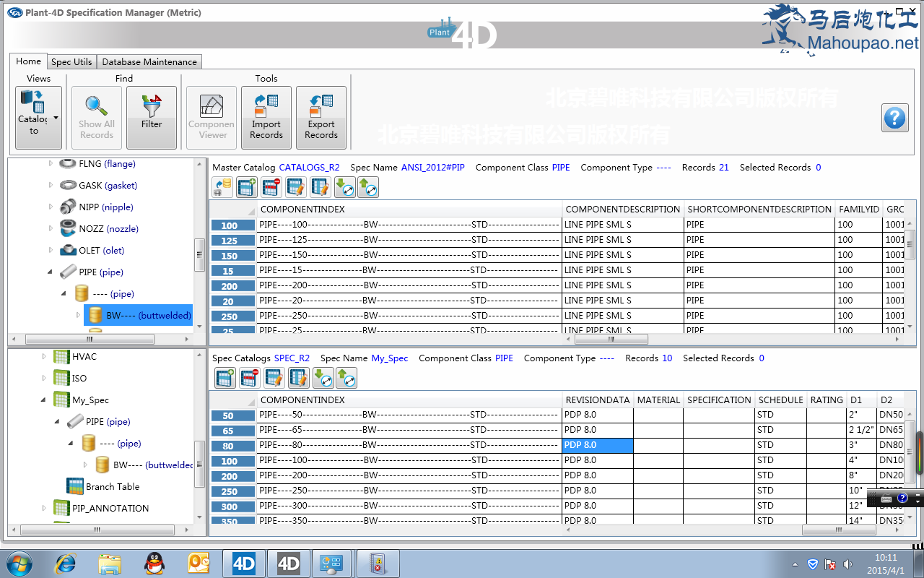Click the Windows Start button
The height and width of the screenshot is (578, 924).
[19, 564]
